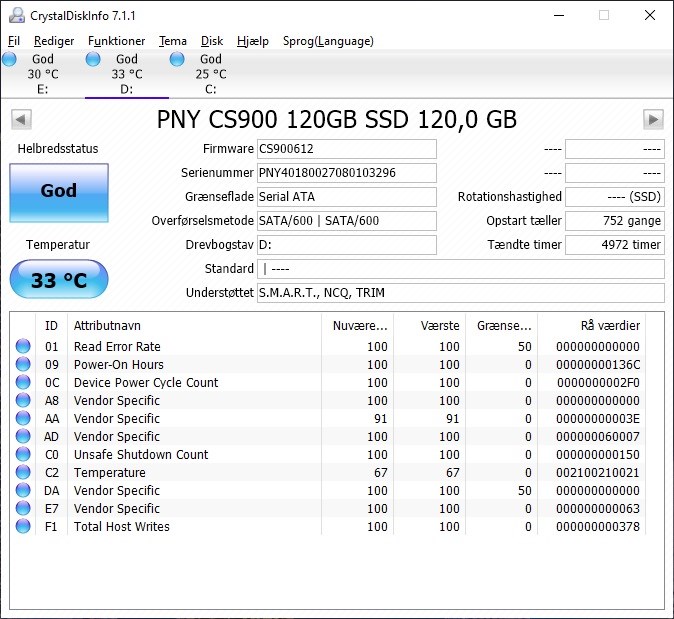
Task: Open the Hjælp menu
Action: coord(253,41)
